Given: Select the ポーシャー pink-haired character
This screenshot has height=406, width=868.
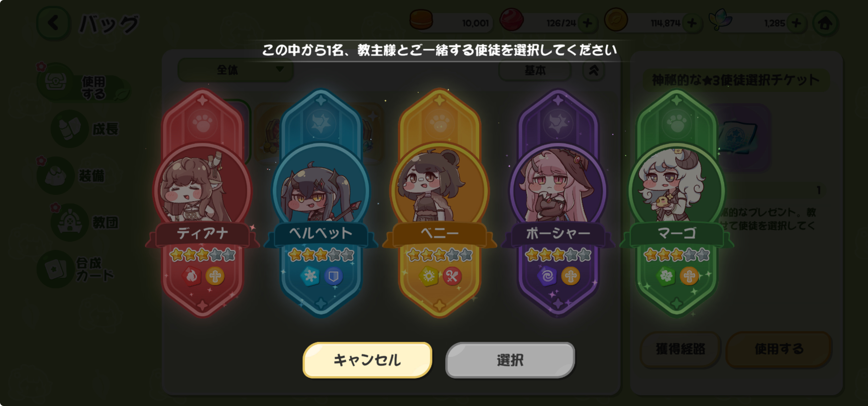Looking at the screenshot, I should (558, 189).
